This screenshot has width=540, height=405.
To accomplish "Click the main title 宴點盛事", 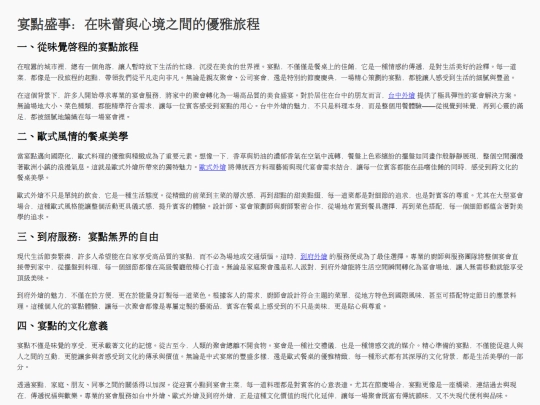I will (x=138, y=24).
